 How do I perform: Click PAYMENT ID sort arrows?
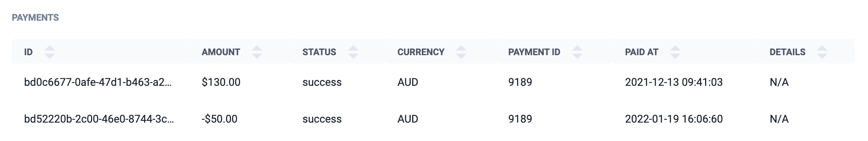click(x=577, y=52)
